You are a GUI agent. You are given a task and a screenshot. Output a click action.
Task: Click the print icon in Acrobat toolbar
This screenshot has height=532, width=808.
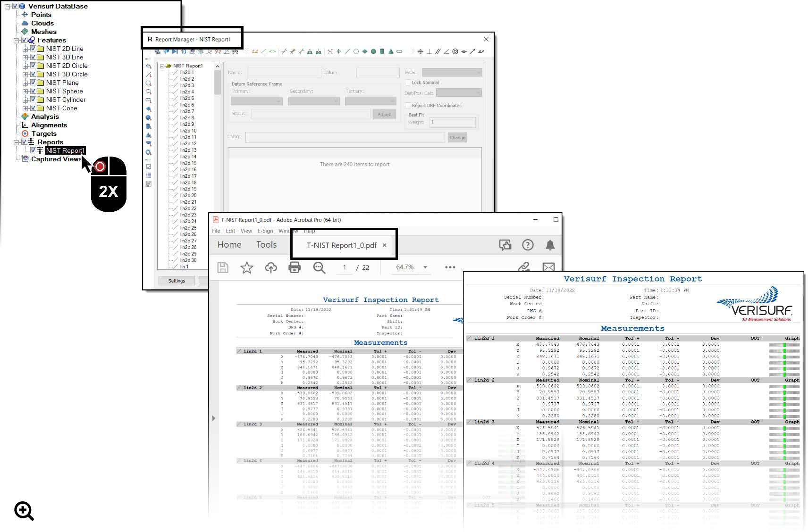click(x=295, y=267)
